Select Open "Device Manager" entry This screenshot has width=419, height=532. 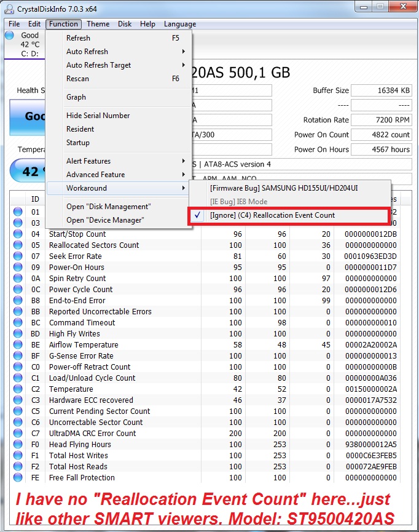click(119, 220)
